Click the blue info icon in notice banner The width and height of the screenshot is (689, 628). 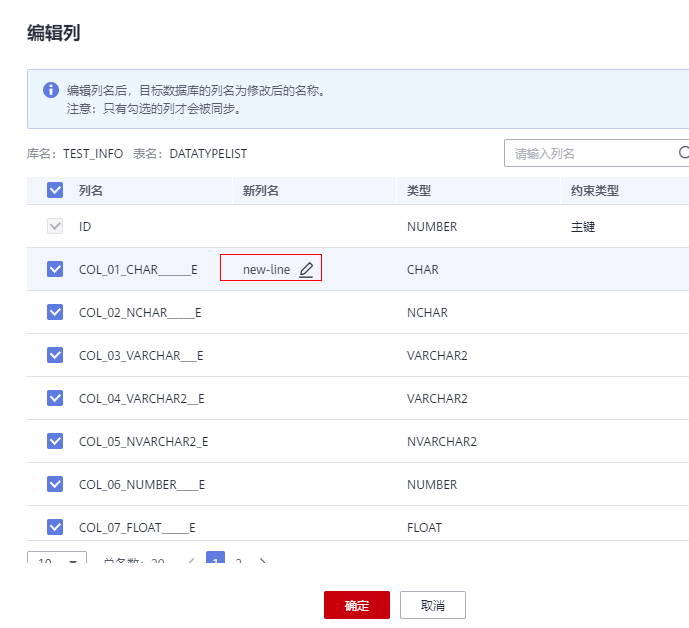51,90
